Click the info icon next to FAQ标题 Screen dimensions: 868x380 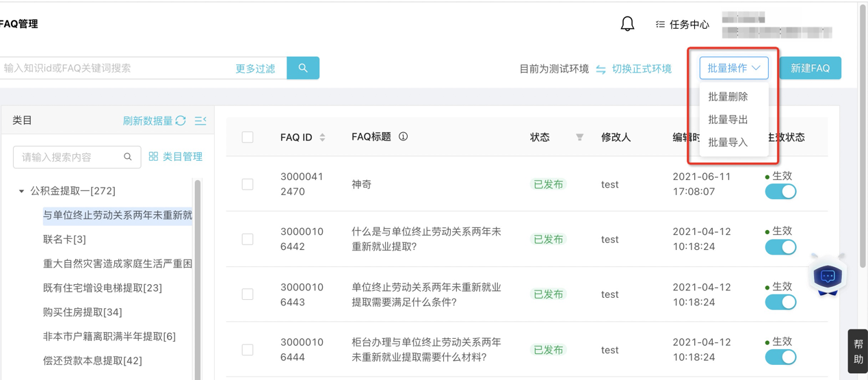point(404,137)
